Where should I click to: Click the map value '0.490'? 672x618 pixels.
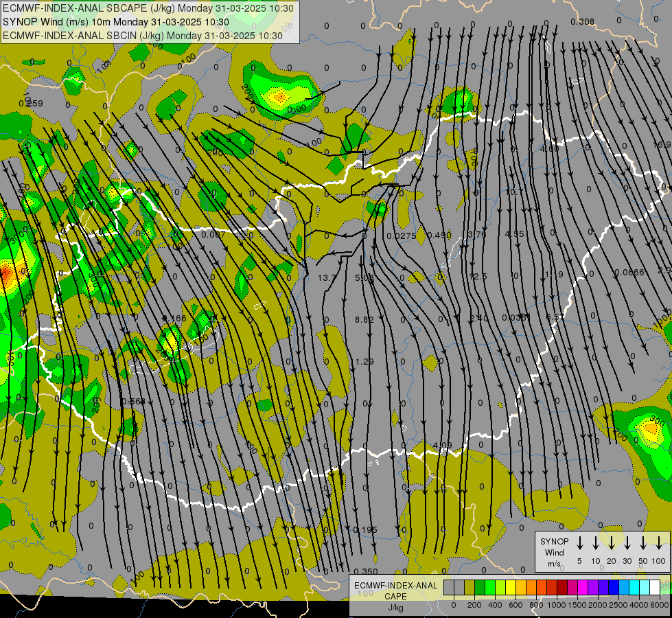439,235
